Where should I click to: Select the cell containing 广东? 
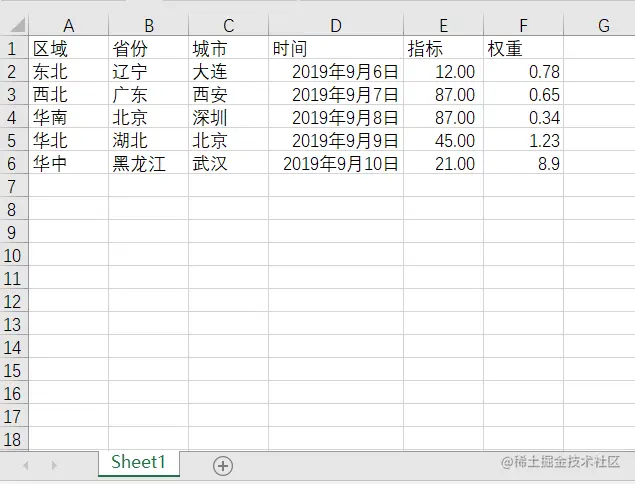(149, 95)
